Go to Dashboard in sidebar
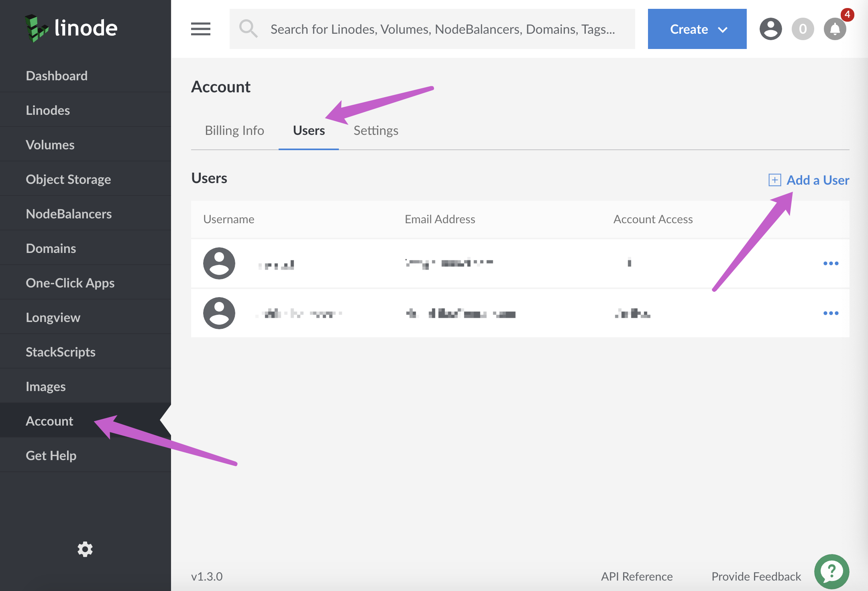The height and width of the screenshot is (591, 868). tap(86, 75)
